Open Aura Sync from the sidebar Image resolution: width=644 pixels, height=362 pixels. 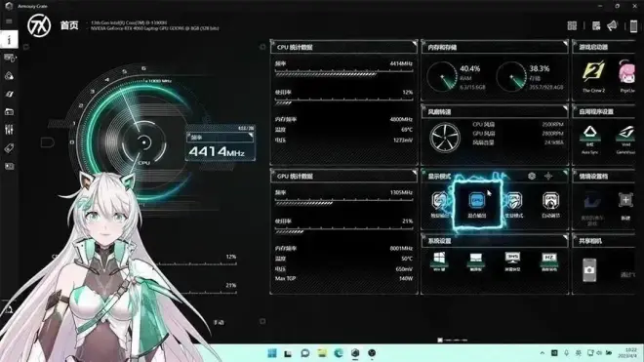9,76
